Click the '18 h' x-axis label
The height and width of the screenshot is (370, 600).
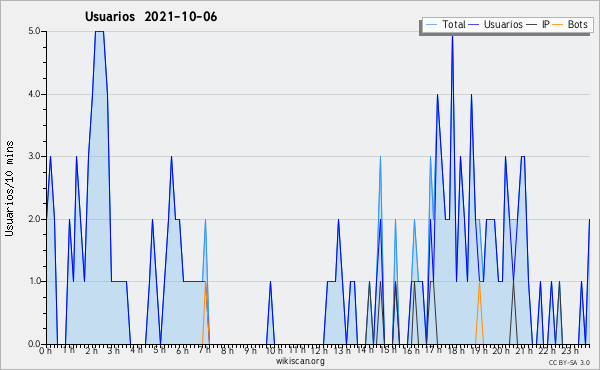click(456, 351)
